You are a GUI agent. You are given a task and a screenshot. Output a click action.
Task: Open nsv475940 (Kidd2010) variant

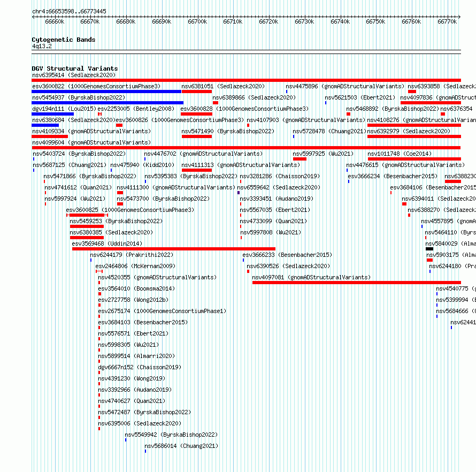142,165
